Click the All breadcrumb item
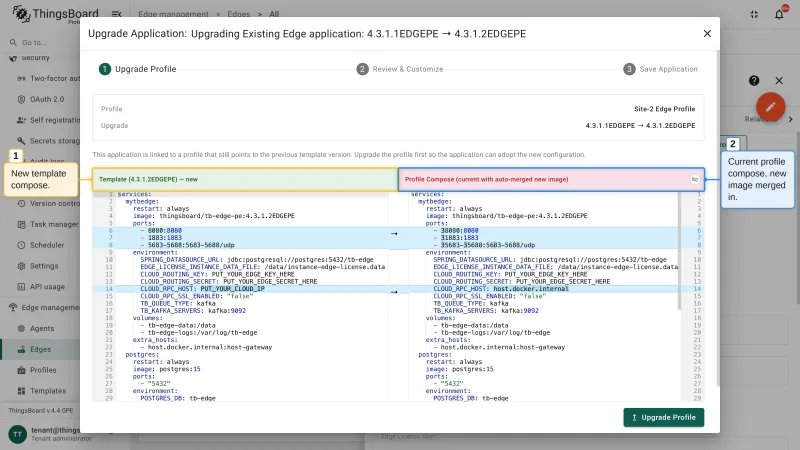The height and width of the screenshot is (450, 800). pyautogui.click(x=274, y=14)
